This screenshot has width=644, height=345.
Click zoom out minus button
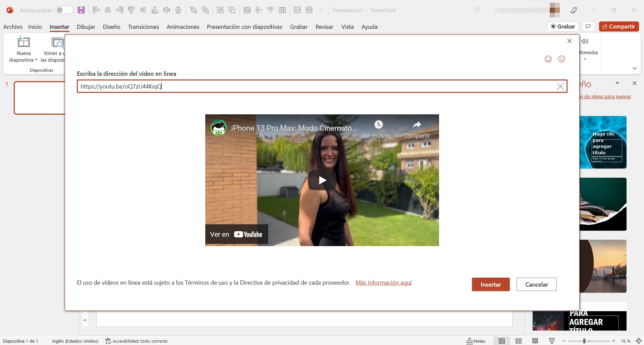(565, 341)
